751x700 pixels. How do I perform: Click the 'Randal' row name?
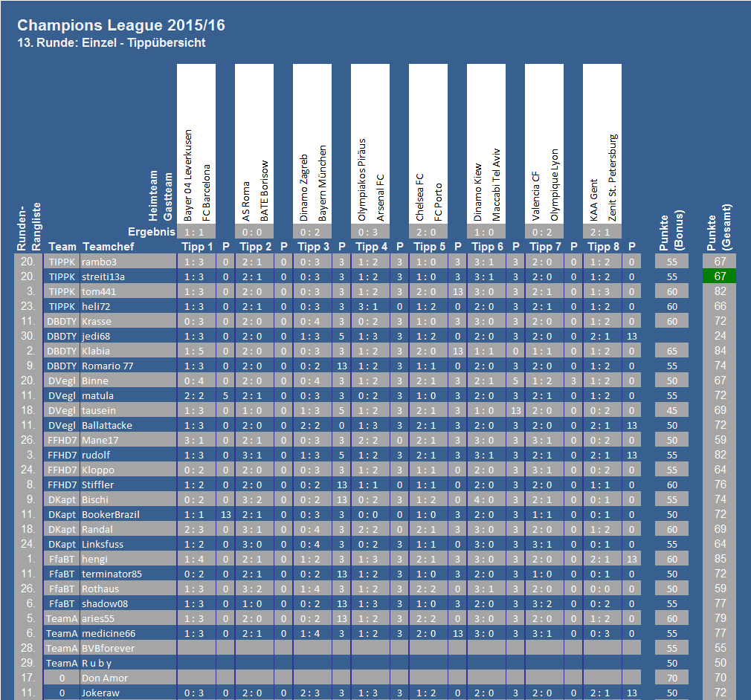click(129, 529)
